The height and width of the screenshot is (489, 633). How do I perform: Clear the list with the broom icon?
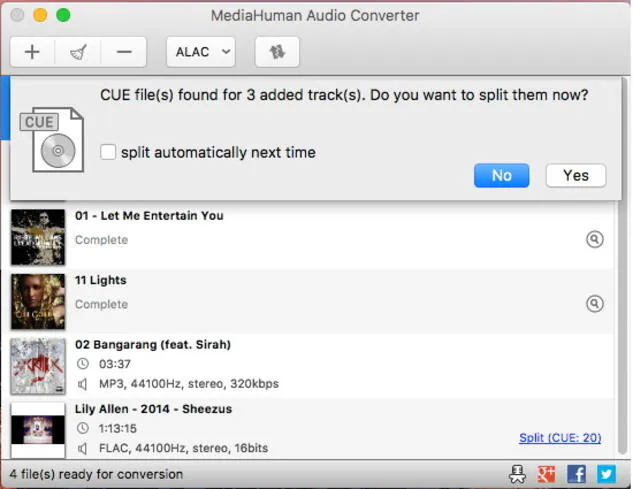[x=78, y=52]
